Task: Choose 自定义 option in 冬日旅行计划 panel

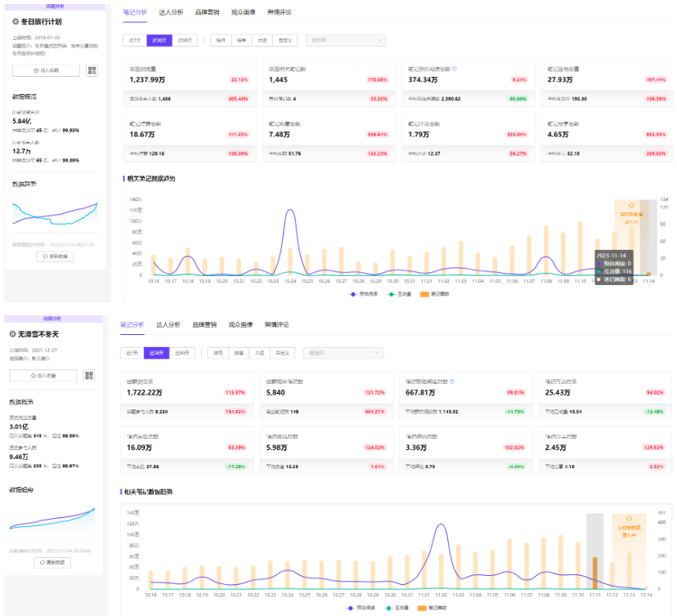Action: [x=285, y=40]
